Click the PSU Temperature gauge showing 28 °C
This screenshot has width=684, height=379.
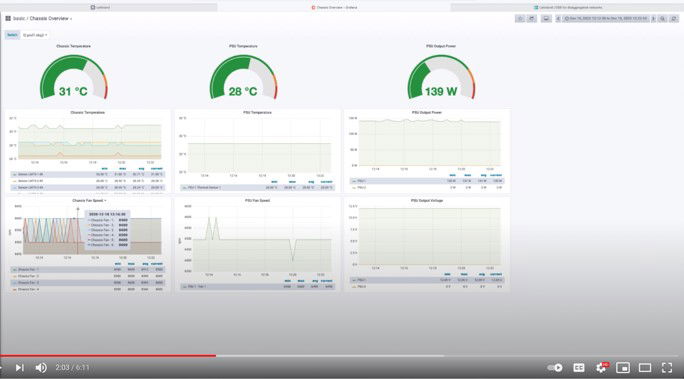(x=243, y=77)
